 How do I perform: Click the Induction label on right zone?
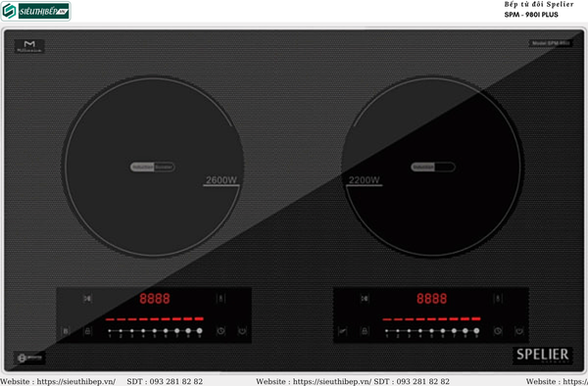click(x=422, y=167)
